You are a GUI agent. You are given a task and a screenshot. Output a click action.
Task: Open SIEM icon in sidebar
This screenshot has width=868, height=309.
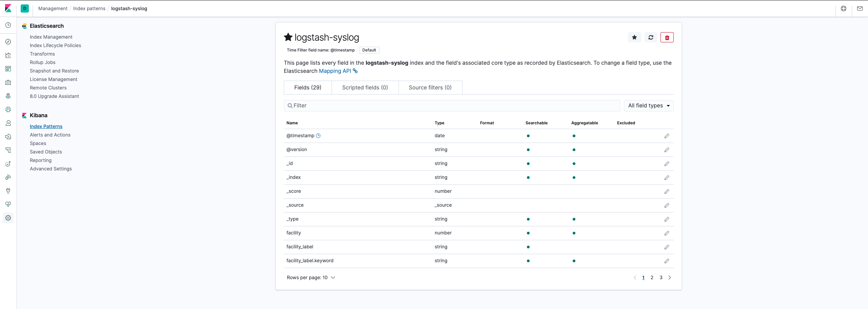point(8,177)
